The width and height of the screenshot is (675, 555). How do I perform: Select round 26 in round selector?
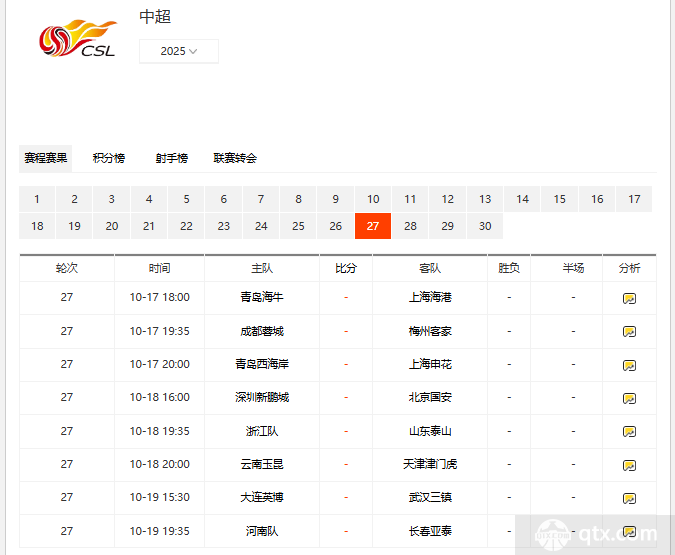336,226
